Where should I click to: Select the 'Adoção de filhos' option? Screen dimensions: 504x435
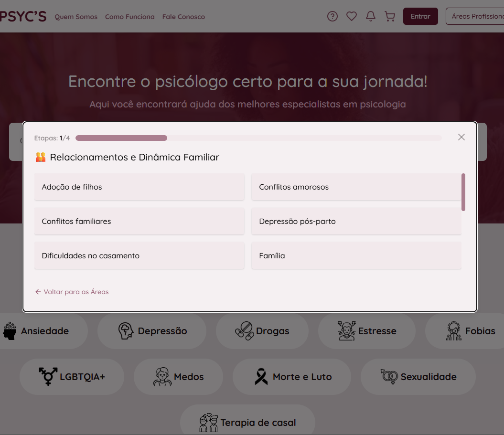tap(139, 187)
